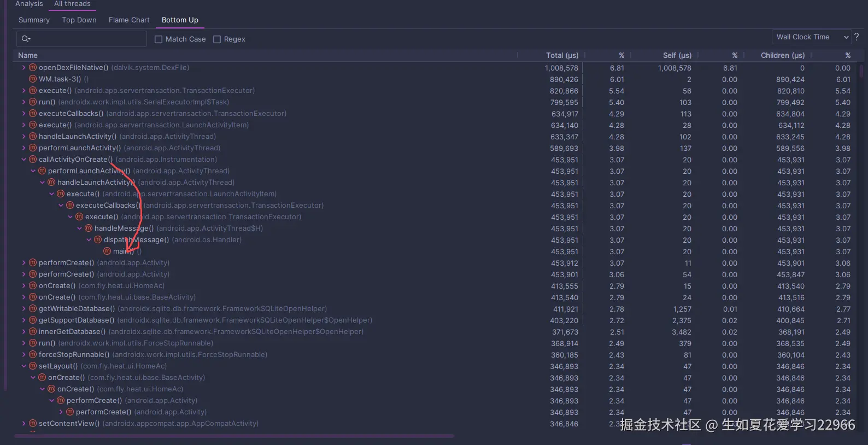868x445 pixels.
Task: Expand the executeCallbacks() top-level row
Action: click(x=24, y=114)
